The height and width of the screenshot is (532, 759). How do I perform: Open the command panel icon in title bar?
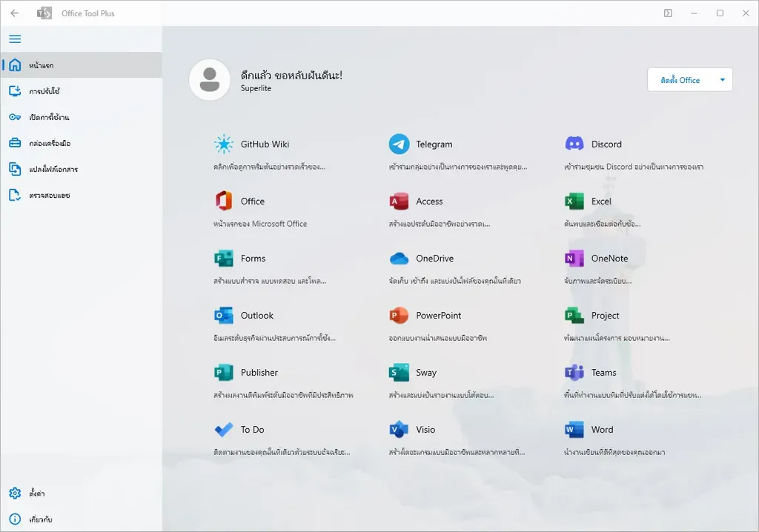pos(668,13)
